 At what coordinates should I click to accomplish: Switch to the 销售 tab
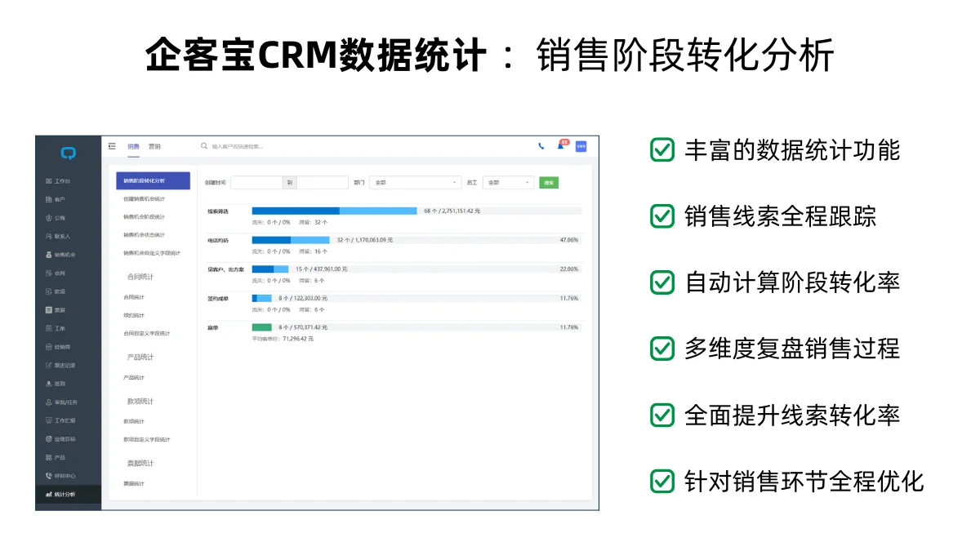click(x=133, y=146)
